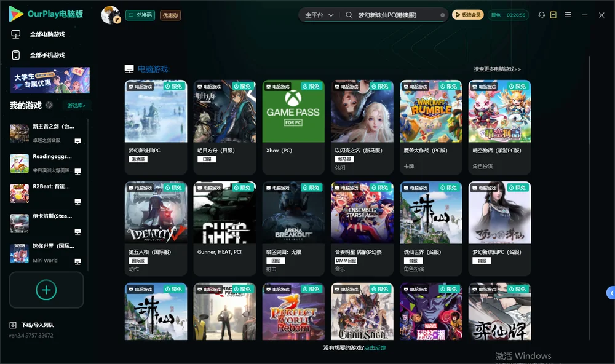The height and width of the screenshot is (364, 615).
Task: Add a new game with the plus button
Action: [x=46, y=290]
